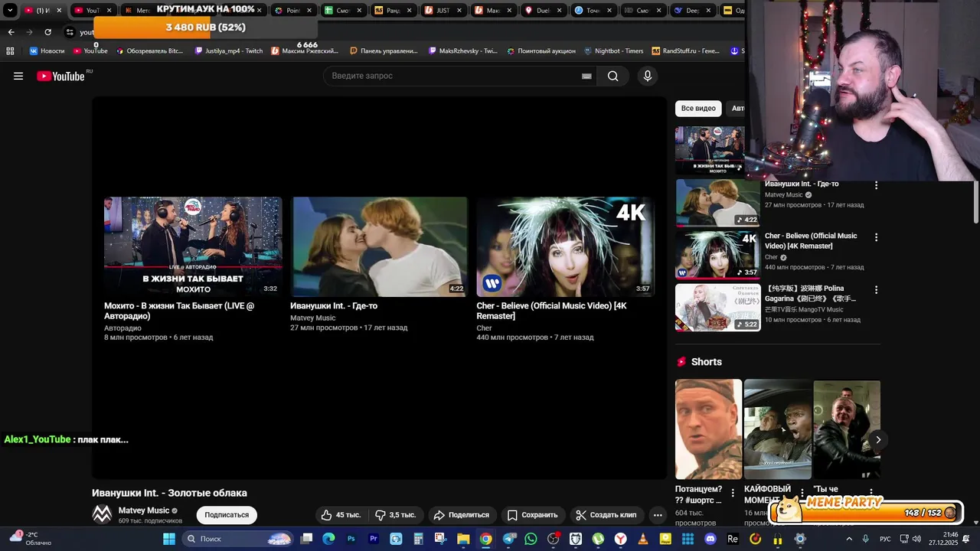Switch to the 'Deep' browser tab
This screenshot has width=980, height=551.
[693, 11]
